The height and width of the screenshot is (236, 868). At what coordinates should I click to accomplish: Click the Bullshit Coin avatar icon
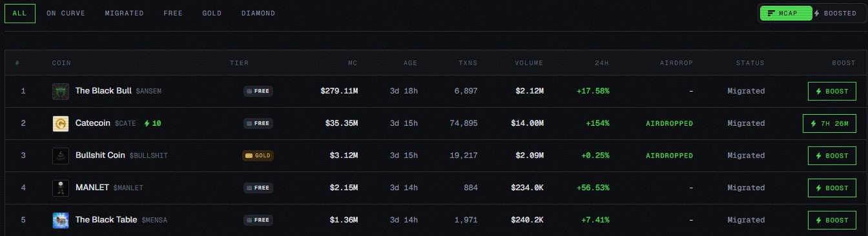[x=61, y=155]
